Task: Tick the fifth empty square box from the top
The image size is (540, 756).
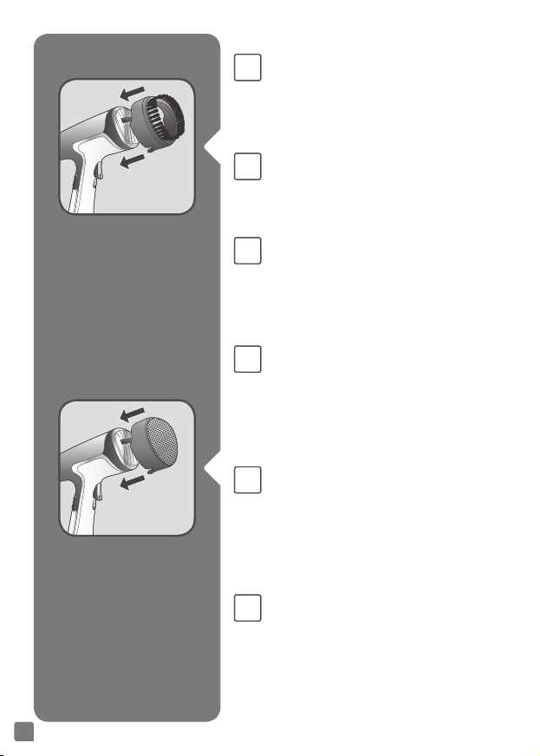Action: pyautogui.click(x=247, y=479)
